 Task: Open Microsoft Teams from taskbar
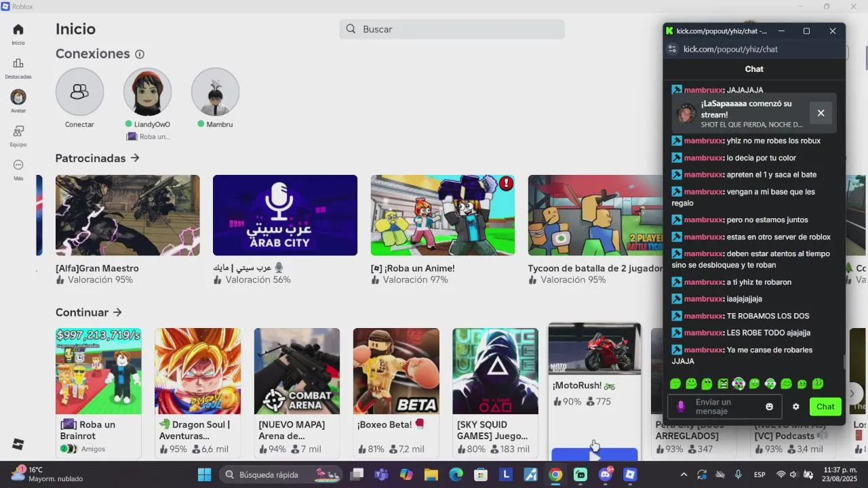click(x=381, y=474)
